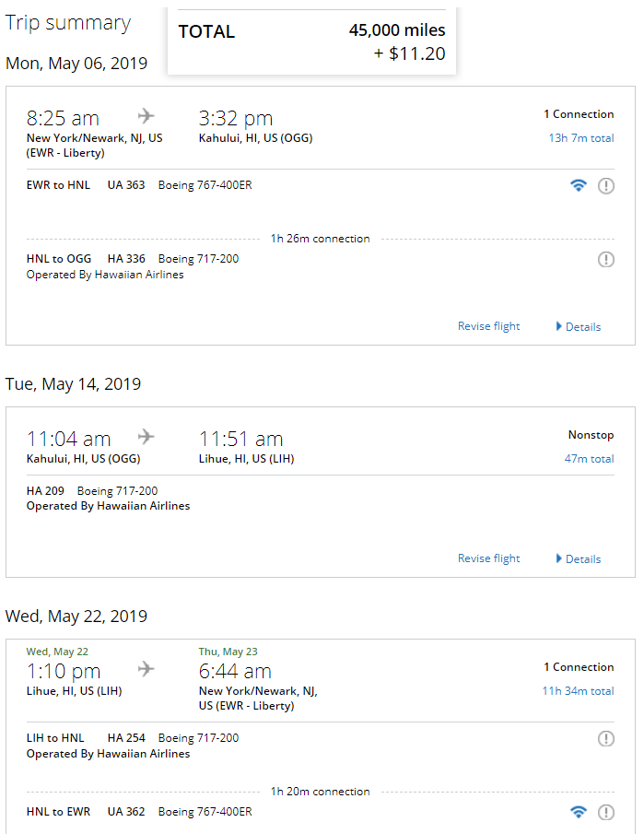Click the plane icon after 1:10 pm
644x834 pixels.
tap(146, 669)
